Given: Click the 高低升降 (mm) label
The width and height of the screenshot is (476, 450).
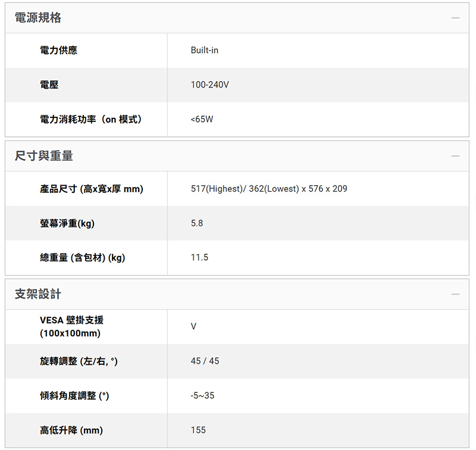Looking at the screenshot, I should click(71, 430).
